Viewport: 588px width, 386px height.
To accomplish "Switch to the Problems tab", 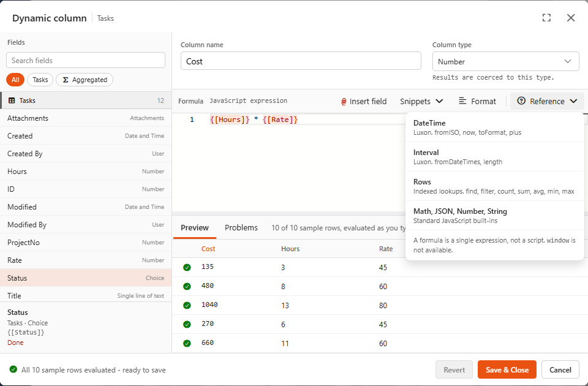I will 241,228.
